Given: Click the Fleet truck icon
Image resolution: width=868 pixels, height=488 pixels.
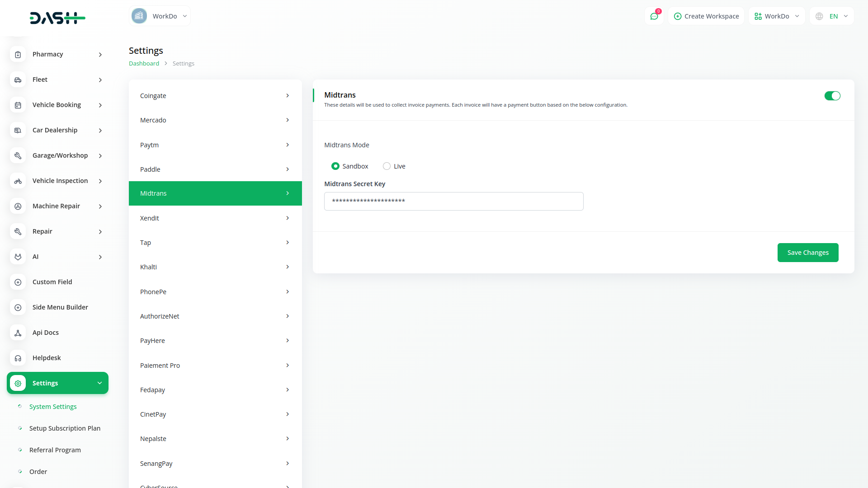Looking at the screenshot, I should 18,80.
